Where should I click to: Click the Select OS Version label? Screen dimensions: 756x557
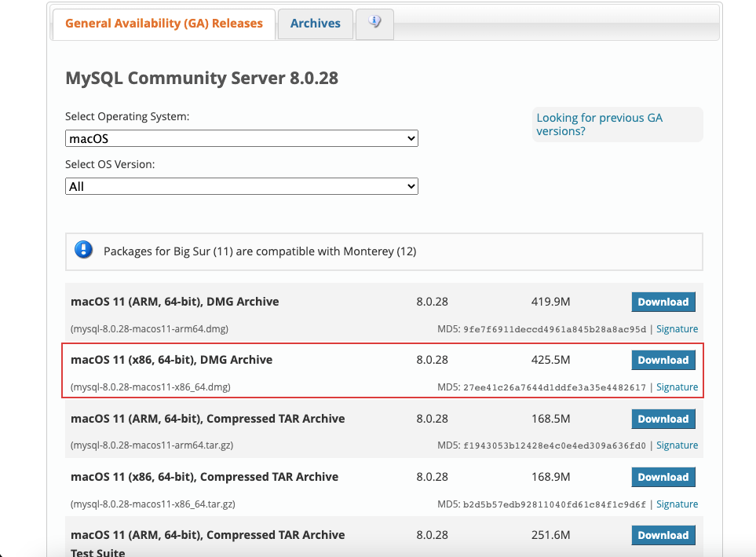110,164
